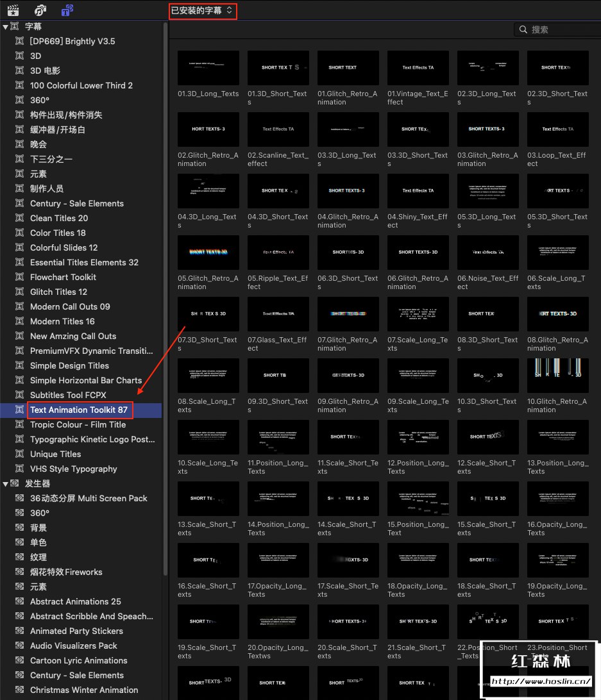Select the 制作人员 category
Viewport: 601px width, 700px height.
click(x=46, y=188)
